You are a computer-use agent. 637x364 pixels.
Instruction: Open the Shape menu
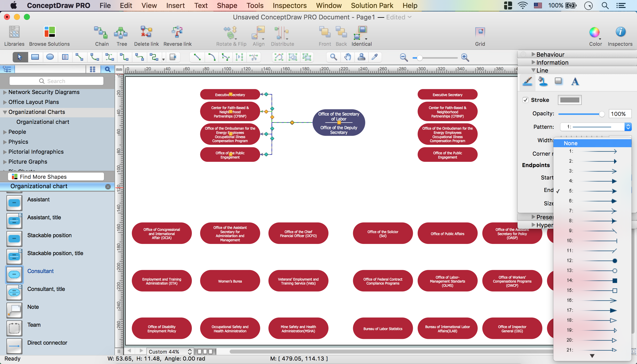(x=227, y=5)
